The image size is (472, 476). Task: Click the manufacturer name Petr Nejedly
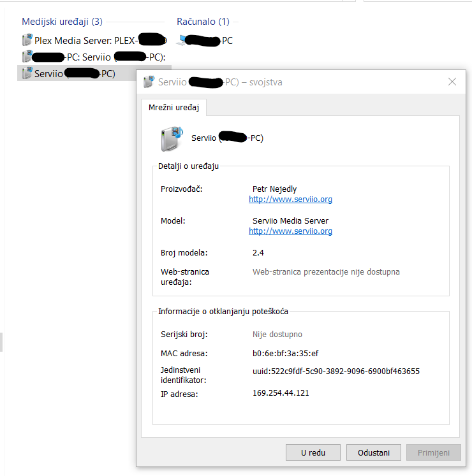point(274,189)
